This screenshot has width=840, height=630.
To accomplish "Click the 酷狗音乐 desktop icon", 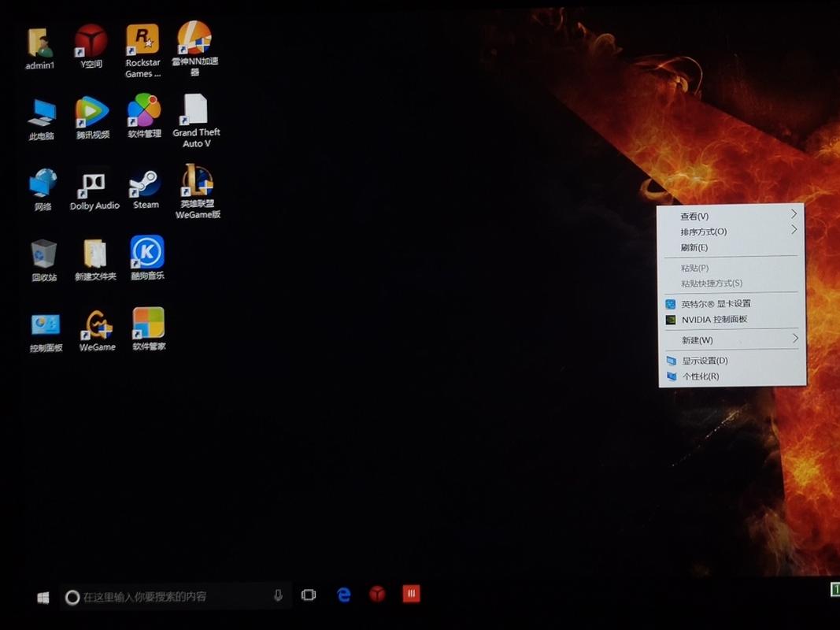I will pyautogui.click(x=147, y=253).
